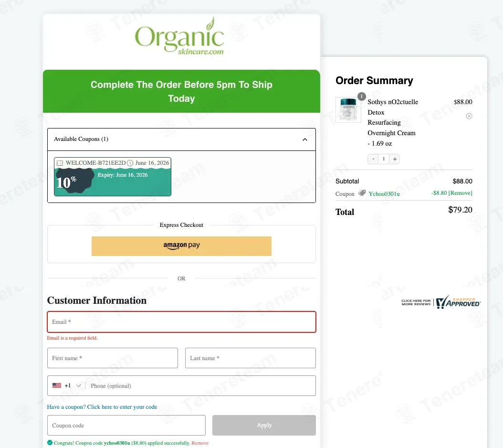
Task: Click the green success checkmark icon
Action: point(50,443)
